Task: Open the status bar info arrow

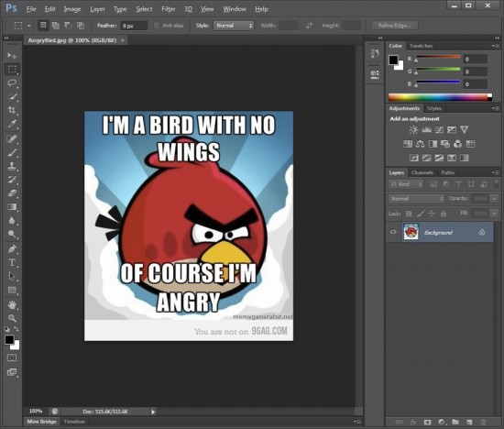Action: (153, 412)
